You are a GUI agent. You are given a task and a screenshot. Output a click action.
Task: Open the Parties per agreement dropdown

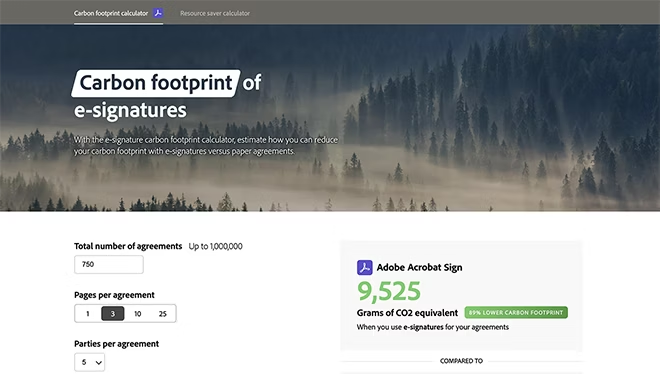tap(90, 362)
